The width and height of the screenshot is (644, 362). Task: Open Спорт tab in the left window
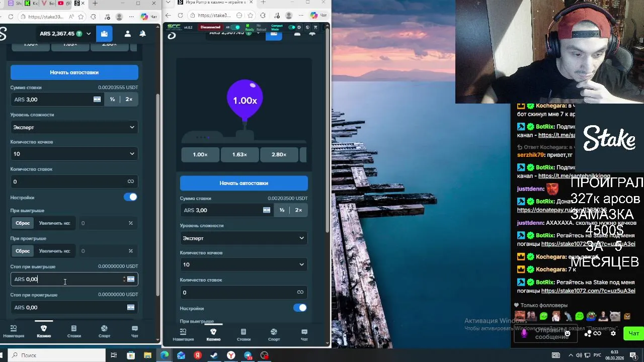(104, 331)
